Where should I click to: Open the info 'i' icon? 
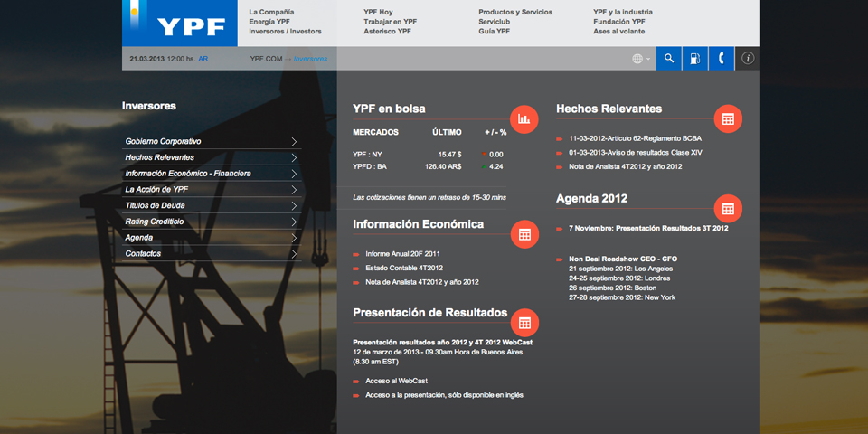[x=748, y=58]
